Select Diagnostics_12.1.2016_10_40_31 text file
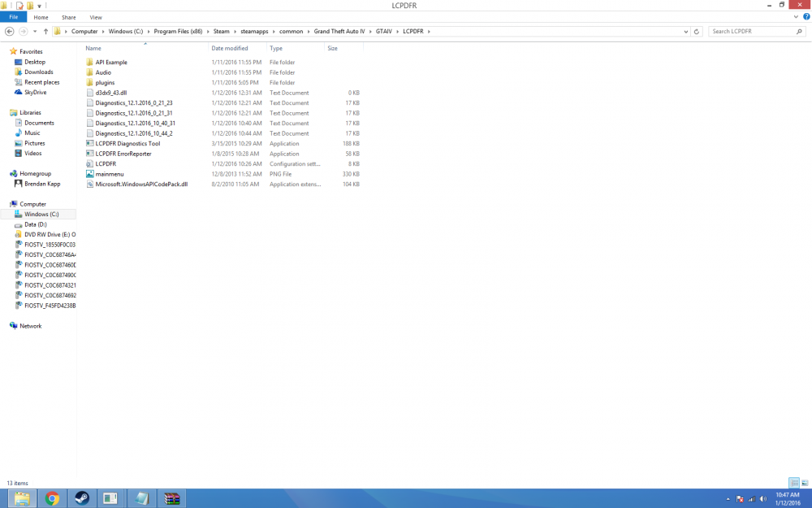This screenshot has width=812, height=508. click(x=135, y=124)
